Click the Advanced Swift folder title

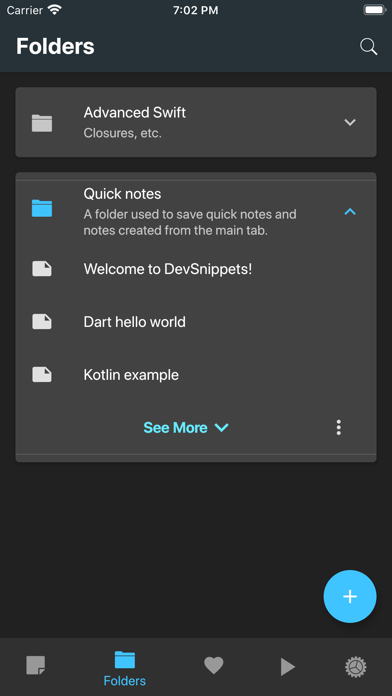coord(135,113)
